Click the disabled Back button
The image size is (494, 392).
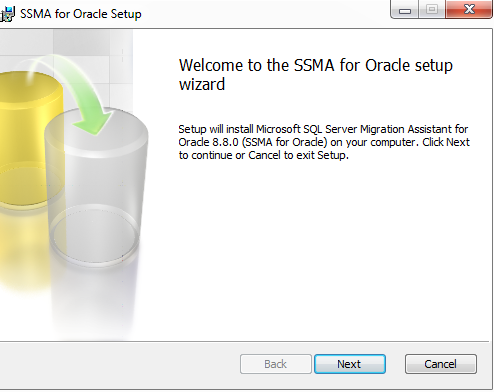pyautogui.click(x=276, y=364)
